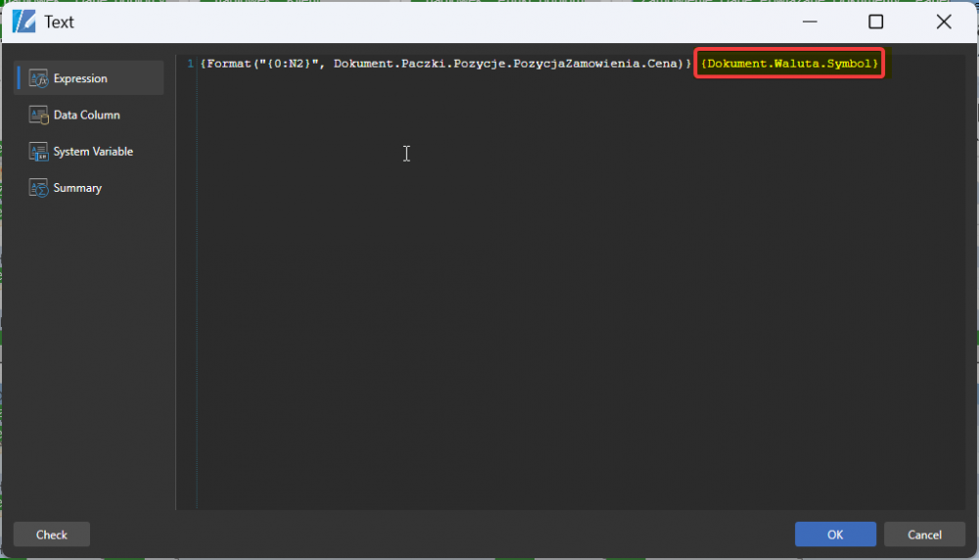Screen dimensions: 979x560
Task: Place cursor in highlighted {Dokument.Waluta.Symbol} expression
Action: coord(789,64)
